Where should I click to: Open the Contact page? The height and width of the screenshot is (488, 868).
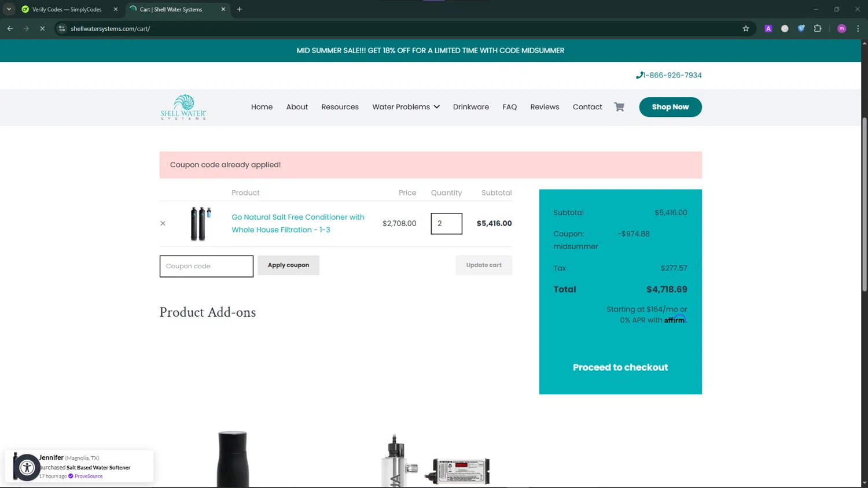click(x=587, y=107)
